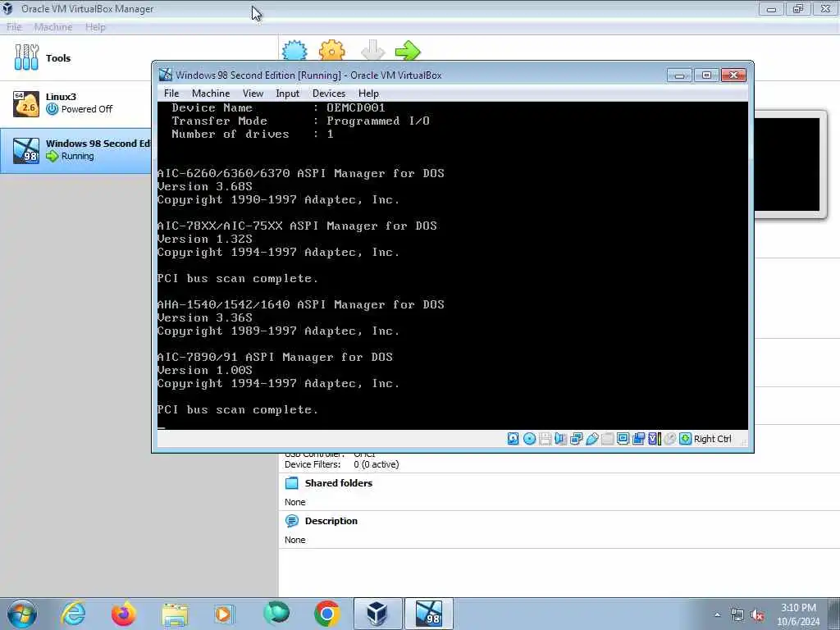
Task: Open the File menu in VirtualBox Manager
Action: coord(14,27)
